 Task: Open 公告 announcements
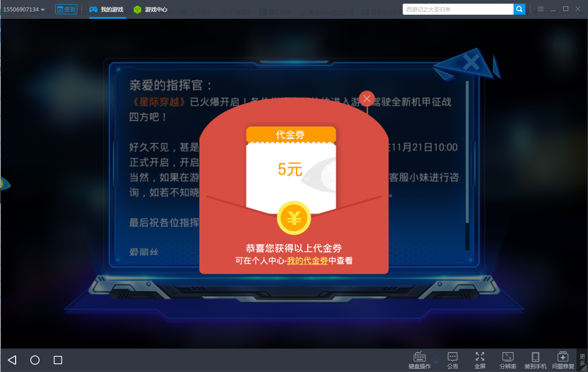(453, 361)
